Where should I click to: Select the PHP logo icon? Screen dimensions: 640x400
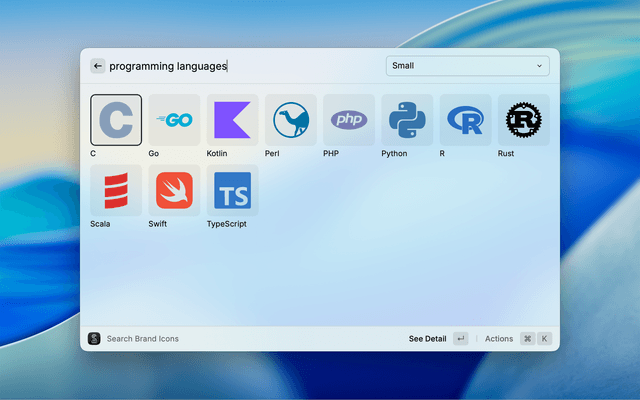coord(349,120)
